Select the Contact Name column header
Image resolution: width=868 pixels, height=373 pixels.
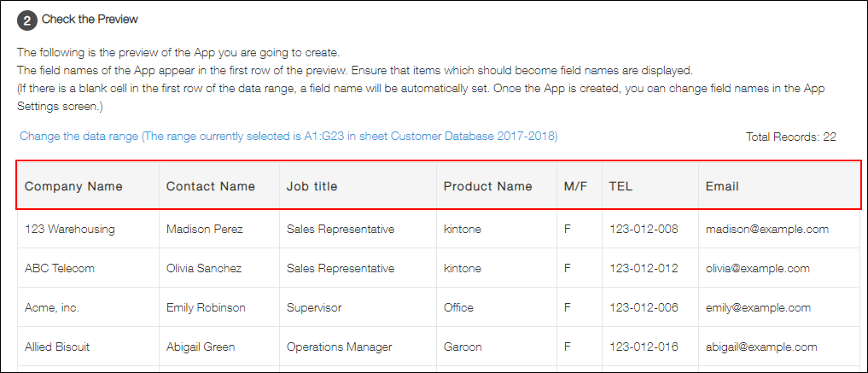[x=210, y=186]
